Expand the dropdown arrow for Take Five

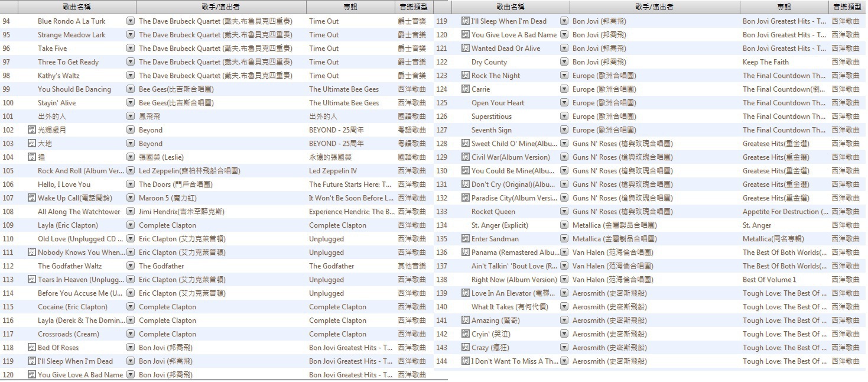click(131, 48)
